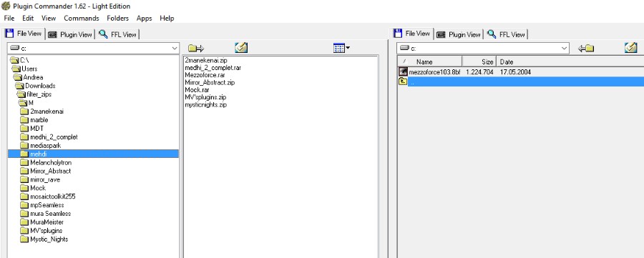
Task: Click the mezzoforce103.8bf plugin thumbnail icon
Action: (404, 71)
